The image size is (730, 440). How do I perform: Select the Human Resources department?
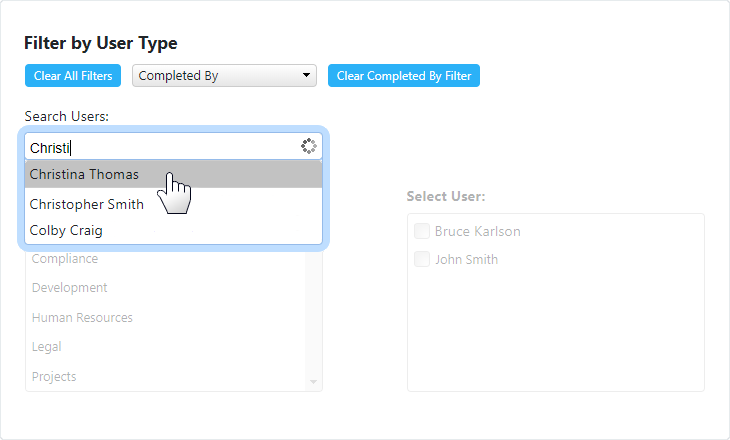point(82,318)
